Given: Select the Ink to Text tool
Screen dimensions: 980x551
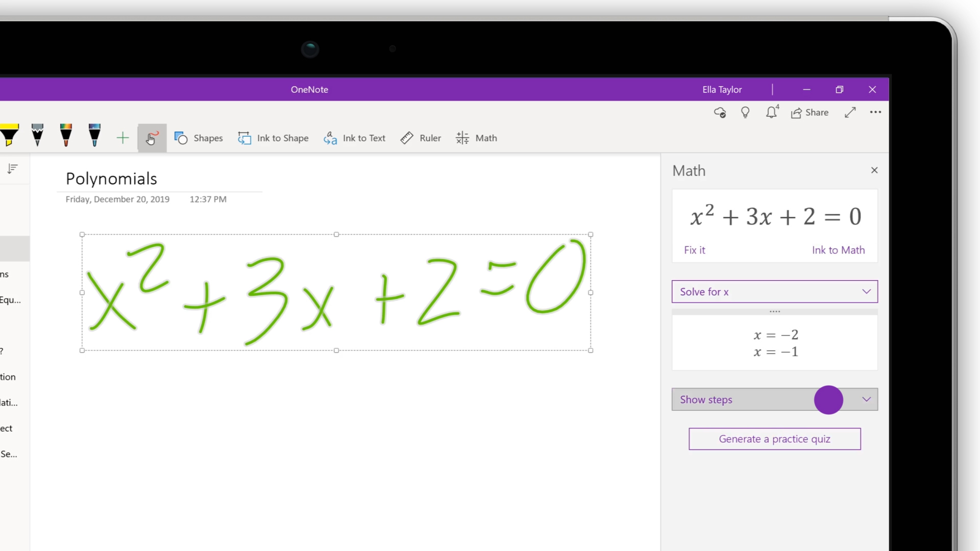Looking at the screenshot, I should pos(355,138).
